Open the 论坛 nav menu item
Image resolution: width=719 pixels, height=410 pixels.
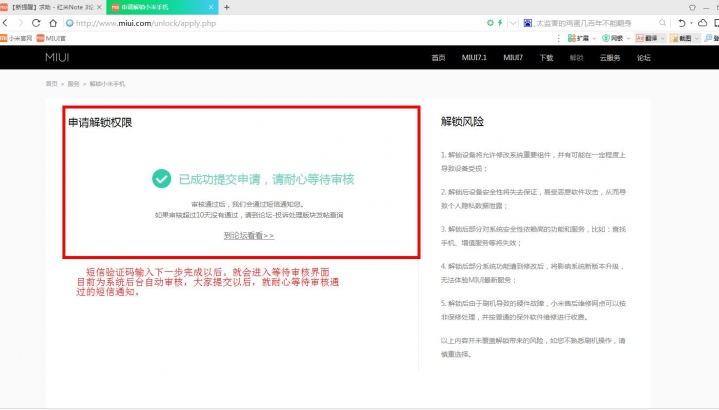[644, 57]
